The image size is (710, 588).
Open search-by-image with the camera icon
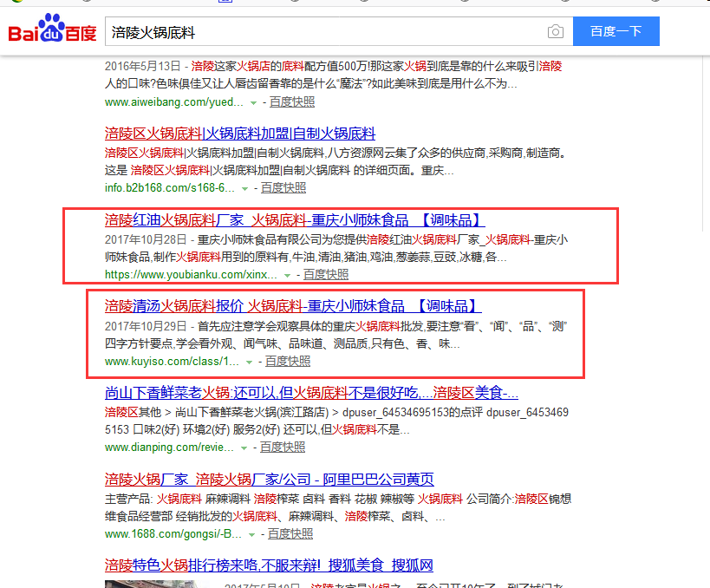555,30
